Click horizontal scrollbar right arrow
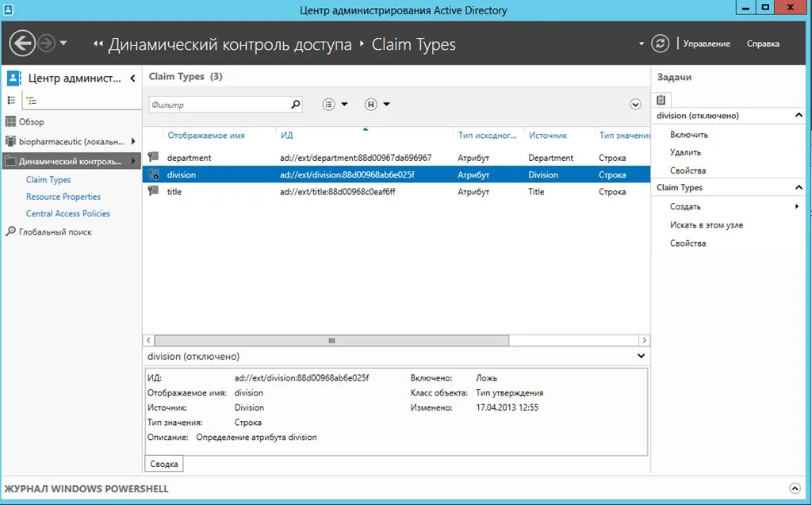The height and width of the screenshot is (505, 812). (644, 340)
